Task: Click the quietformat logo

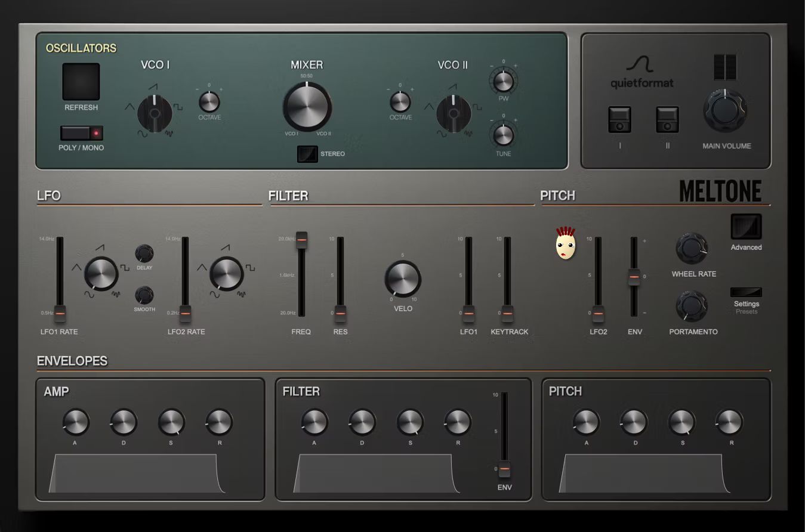Action: click(641, 73)
